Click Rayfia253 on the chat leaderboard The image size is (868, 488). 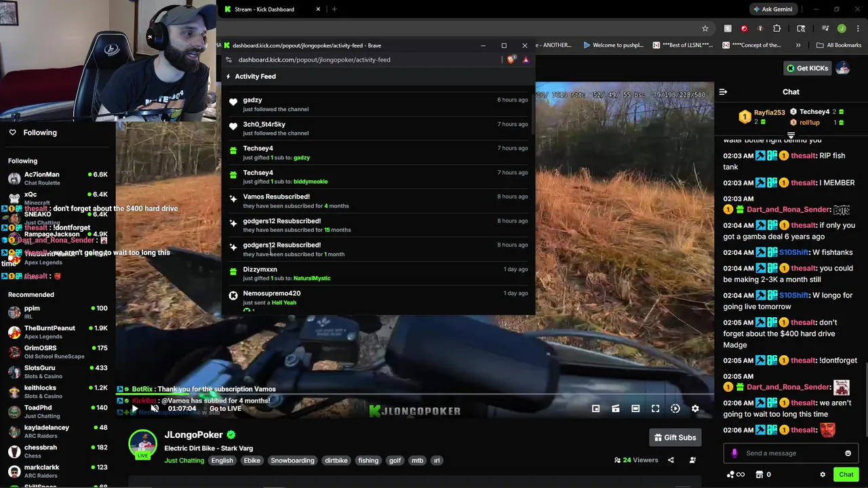coord(769,113)
